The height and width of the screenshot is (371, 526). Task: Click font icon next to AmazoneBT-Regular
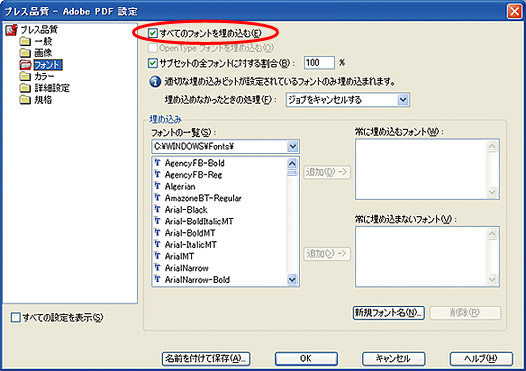click(x=157, y=198)
